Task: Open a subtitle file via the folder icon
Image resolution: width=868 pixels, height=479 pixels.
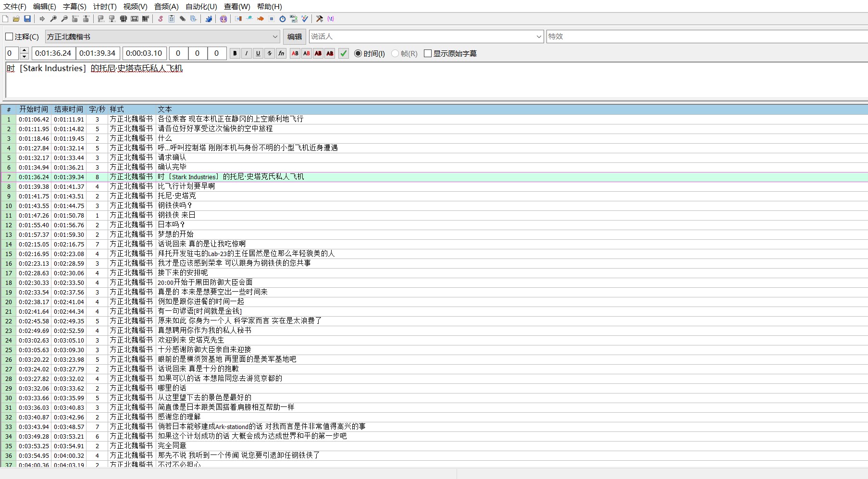Action: pos(16,19)
